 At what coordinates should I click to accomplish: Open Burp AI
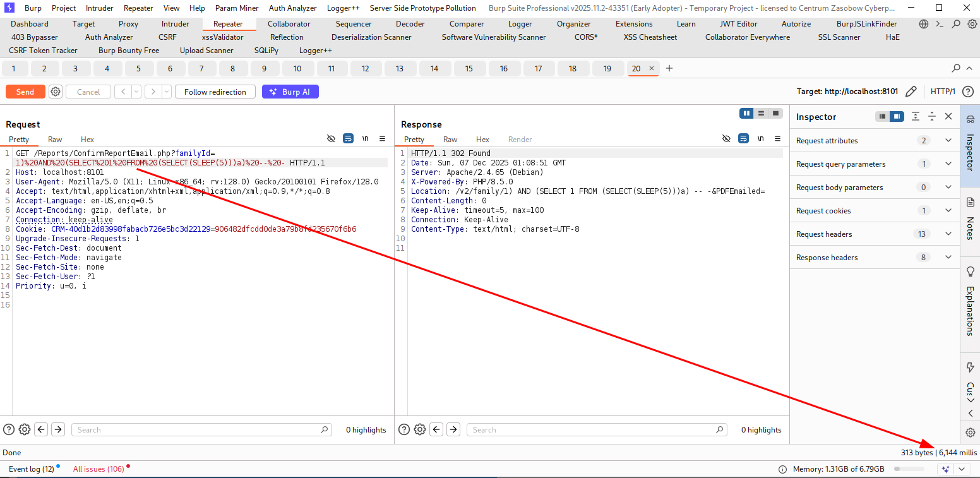290,92
